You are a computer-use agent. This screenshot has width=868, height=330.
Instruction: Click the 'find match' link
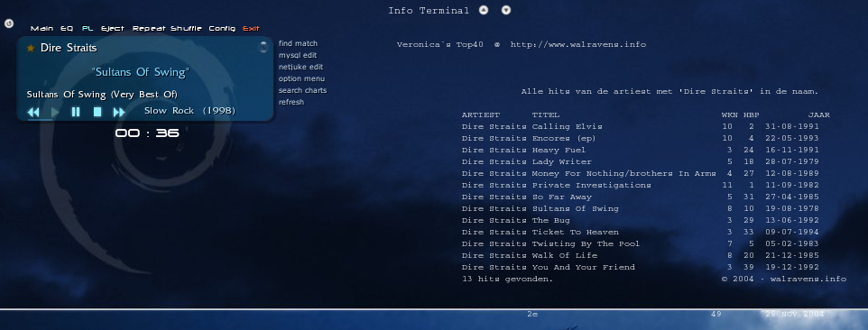click(299, 43)
